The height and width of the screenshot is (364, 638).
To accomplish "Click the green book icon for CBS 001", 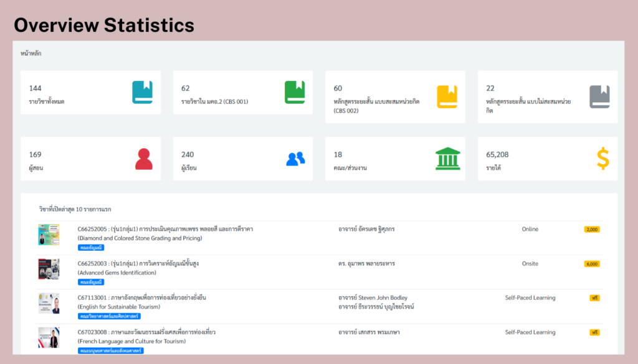I will click(295, 92).
